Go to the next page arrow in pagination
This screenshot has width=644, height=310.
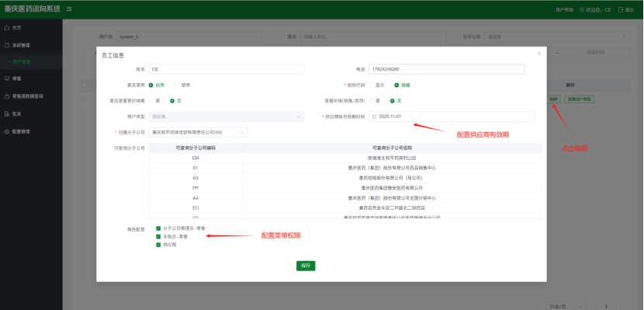[x=615, y=307]
